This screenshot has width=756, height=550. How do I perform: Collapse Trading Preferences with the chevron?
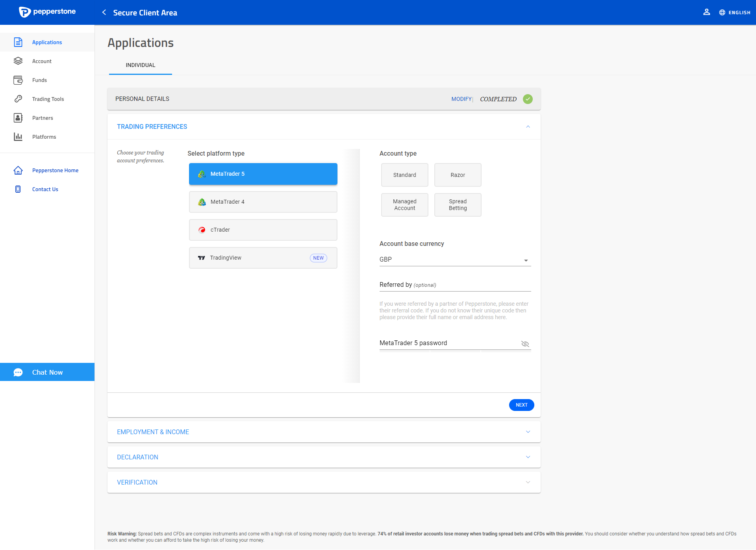(528, 126)
